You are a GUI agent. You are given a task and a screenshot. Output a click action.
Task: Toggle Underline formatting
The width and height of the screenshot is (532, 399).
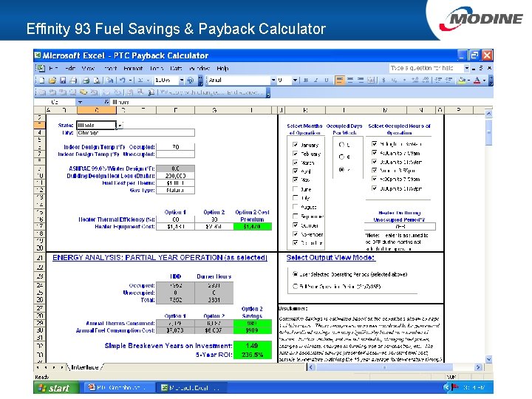pos(327,81)
